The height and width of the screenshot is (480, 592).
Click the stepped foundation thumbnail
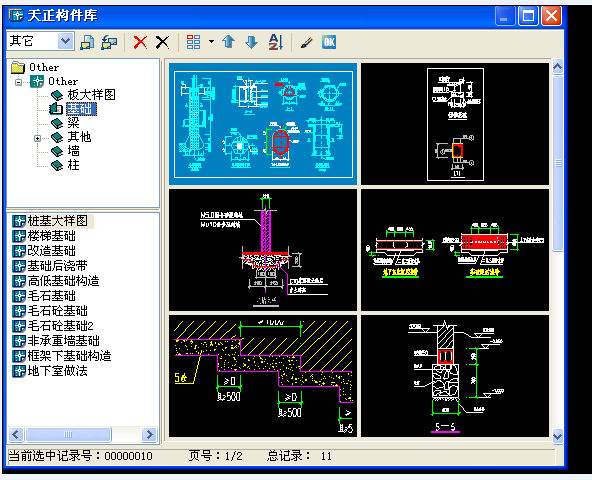click(263, 376)
